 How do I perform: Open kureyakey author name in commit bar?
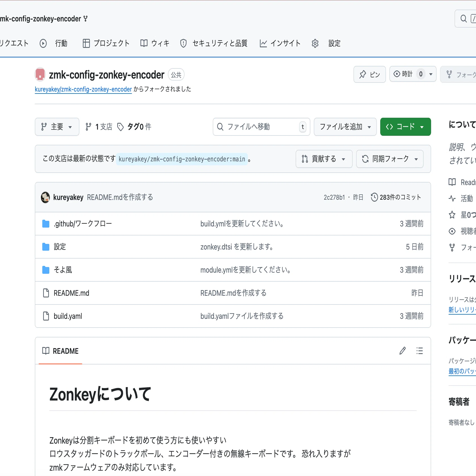tap(68, 197)
